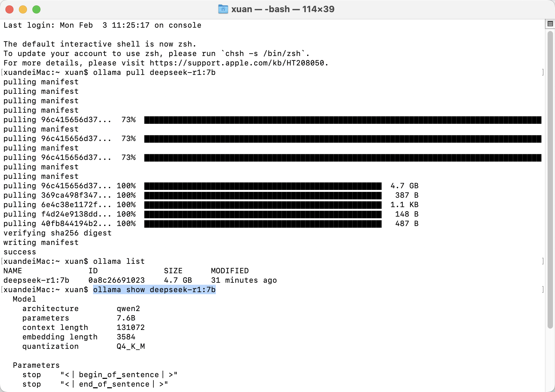Viewport: 555px width, 392px height.
Task: Click the 'architecture' label
Action: coord(51,309)
